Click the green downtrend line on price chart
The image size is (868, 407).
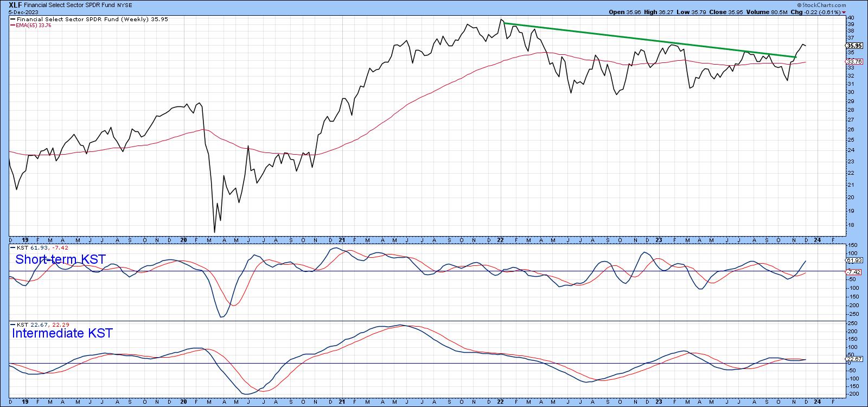click(x=649, y=40)
